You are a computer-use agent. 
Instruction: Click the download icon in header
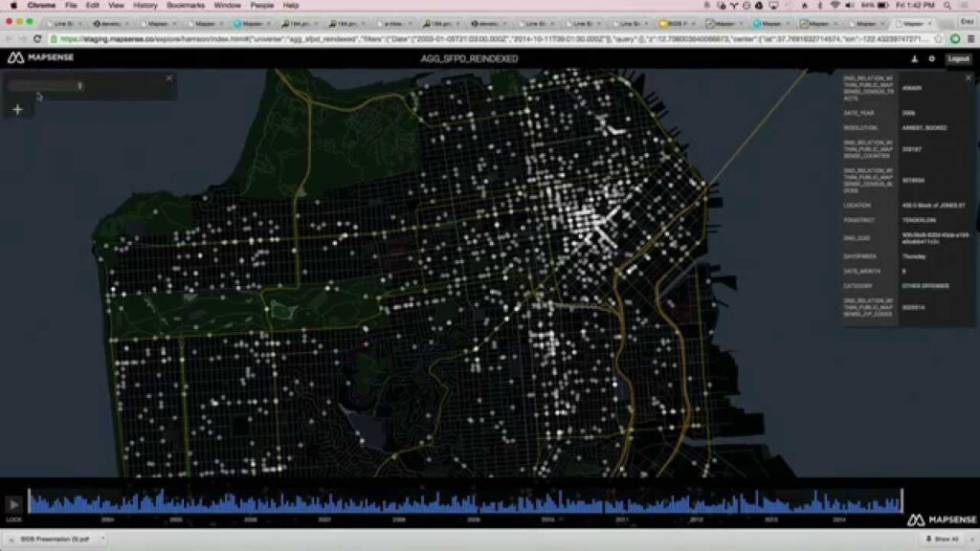tap(913, 59)
